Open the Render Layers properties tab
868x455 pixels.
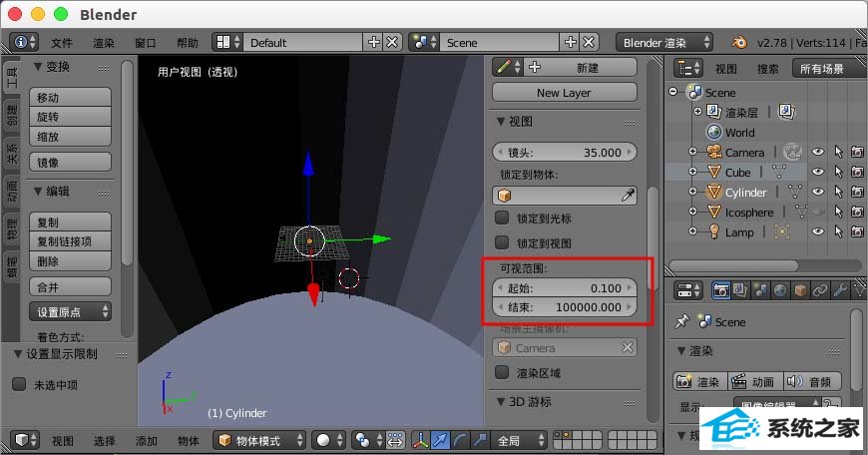pyautogui.click(x=740, y=290)
